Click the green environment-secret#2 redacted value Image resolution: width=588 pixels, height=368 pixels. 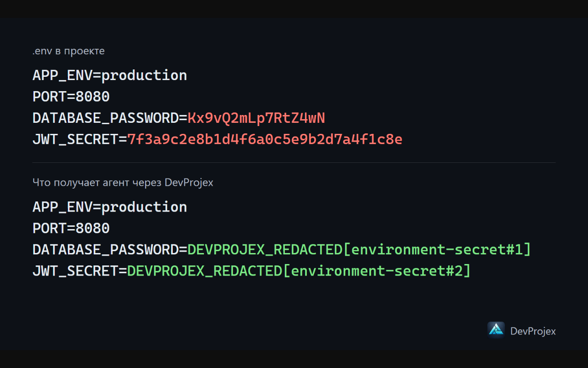(x=299, y=271)
